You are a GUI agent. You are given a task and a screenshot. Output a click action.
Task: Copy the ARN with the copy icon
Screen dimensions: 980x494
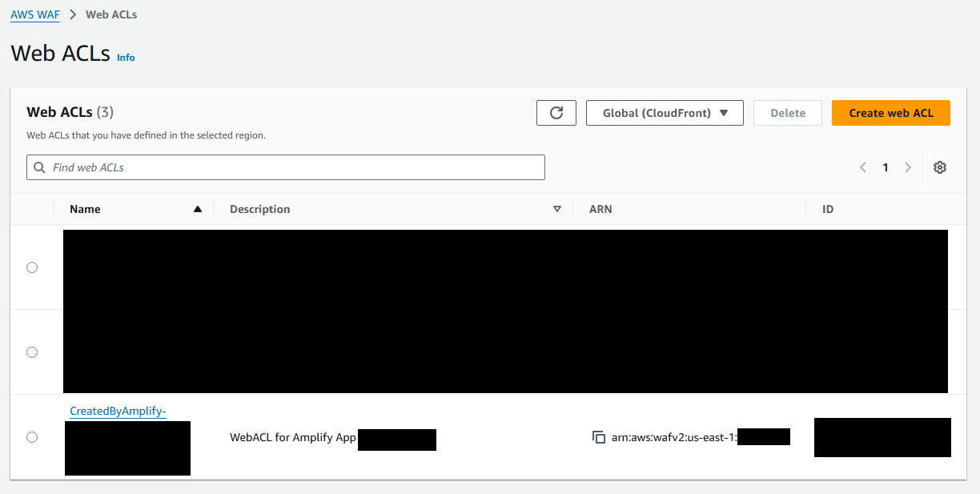598,437
